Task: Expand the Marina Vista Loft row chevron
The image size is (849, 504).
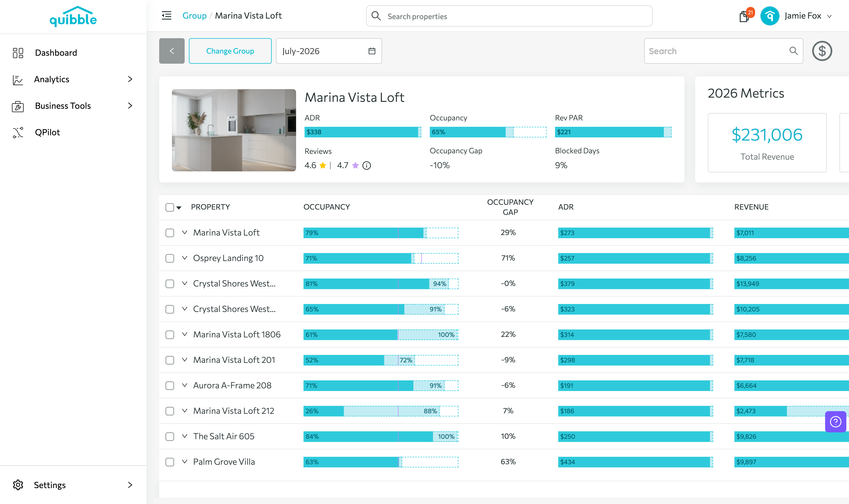Action: pos(184,233)
